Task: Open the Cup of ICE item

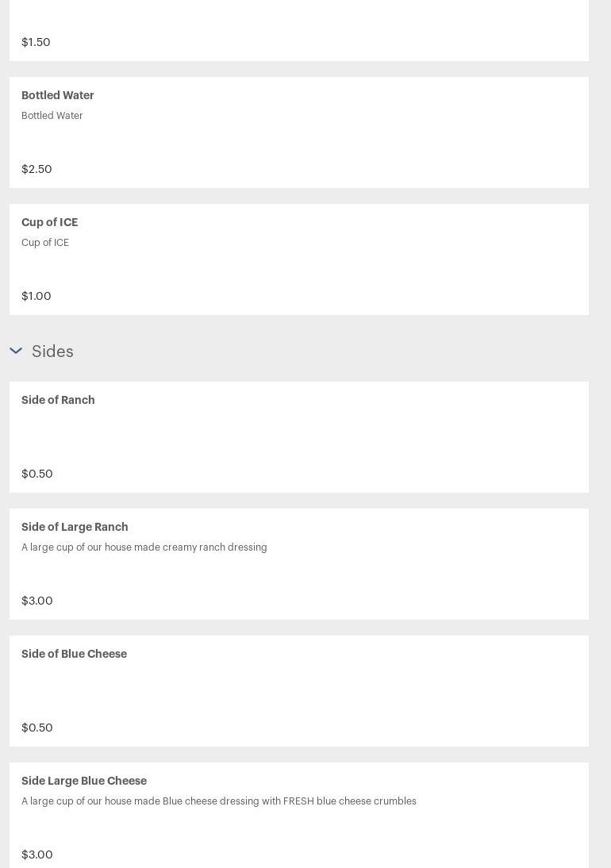Action: (x=49, y=222)
